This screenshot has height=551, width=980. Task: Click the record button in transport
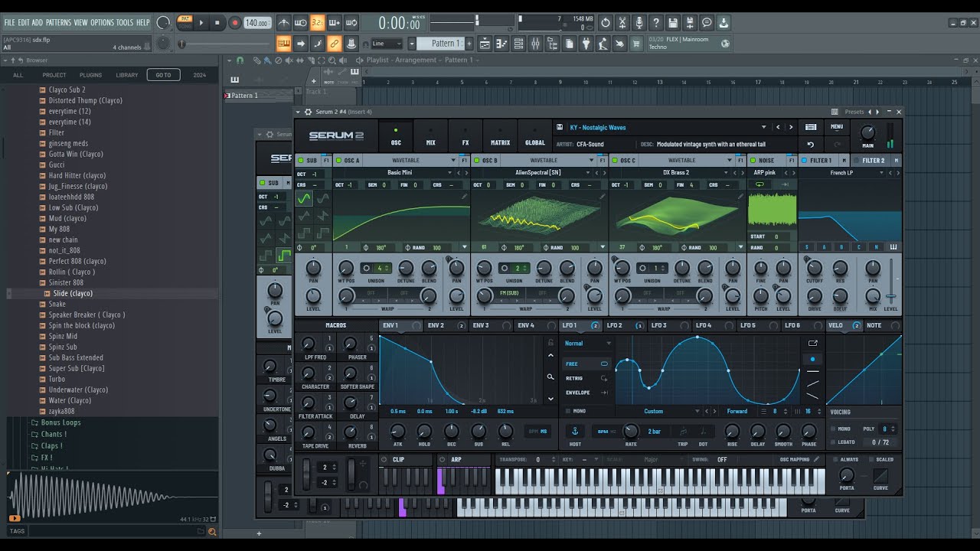tap(235, 23)
